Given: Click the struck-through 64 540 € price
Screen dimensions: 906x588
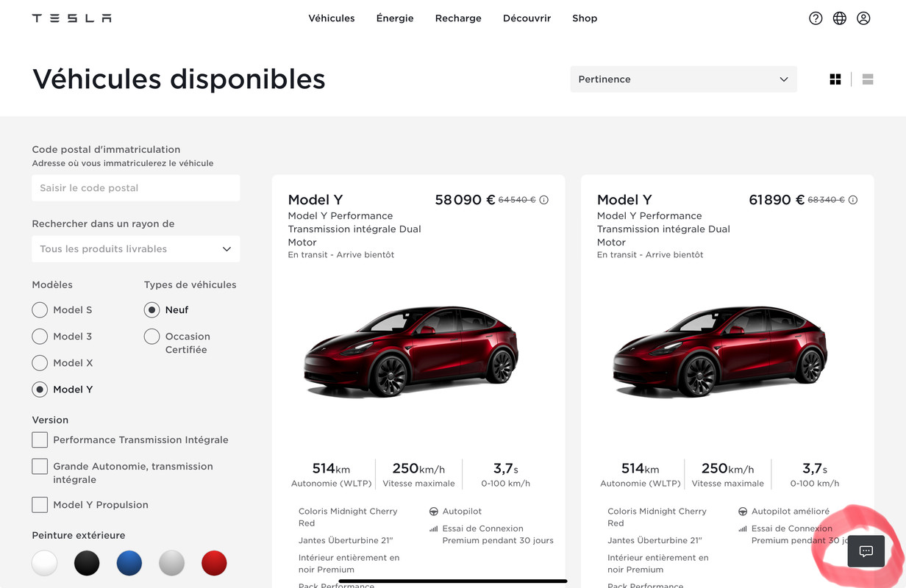Looking at the screenshot, I should [517, 200].
